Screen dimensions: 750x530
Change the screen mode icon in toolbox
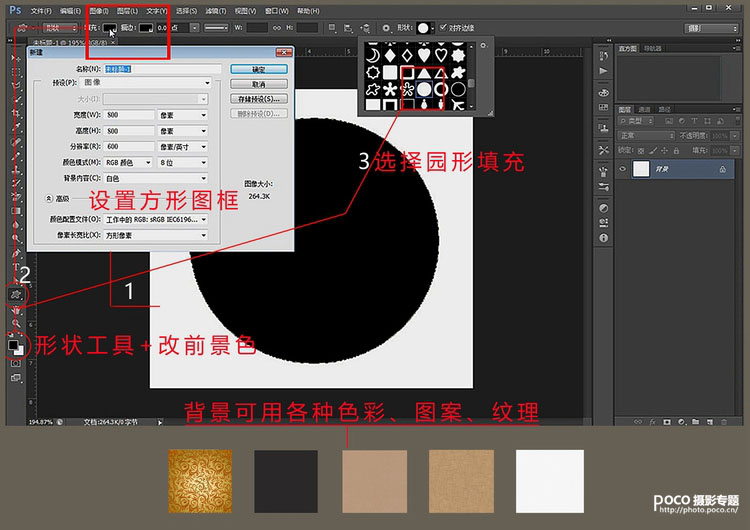(x=16, y=378)
